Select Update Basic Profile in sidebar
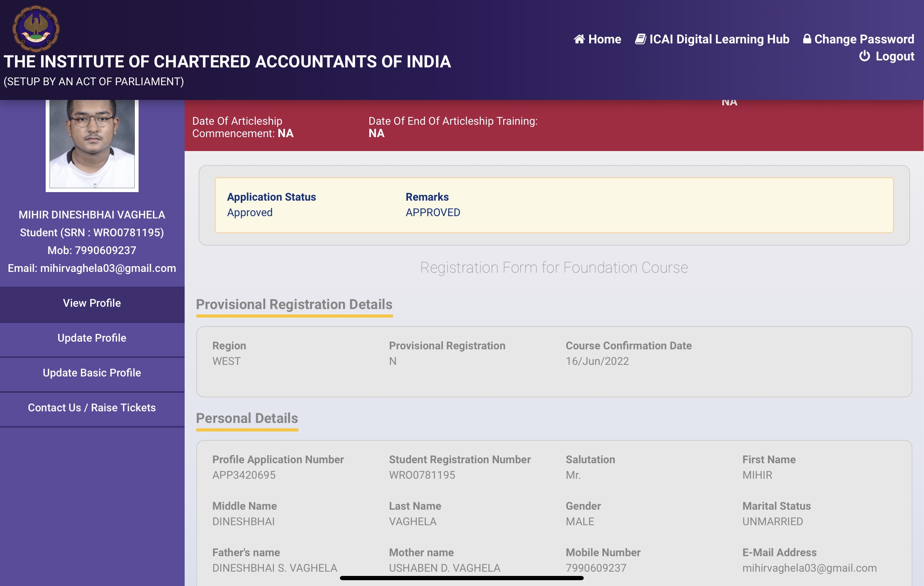This screenshot has width=924, height=586. [x=92, y=373]
